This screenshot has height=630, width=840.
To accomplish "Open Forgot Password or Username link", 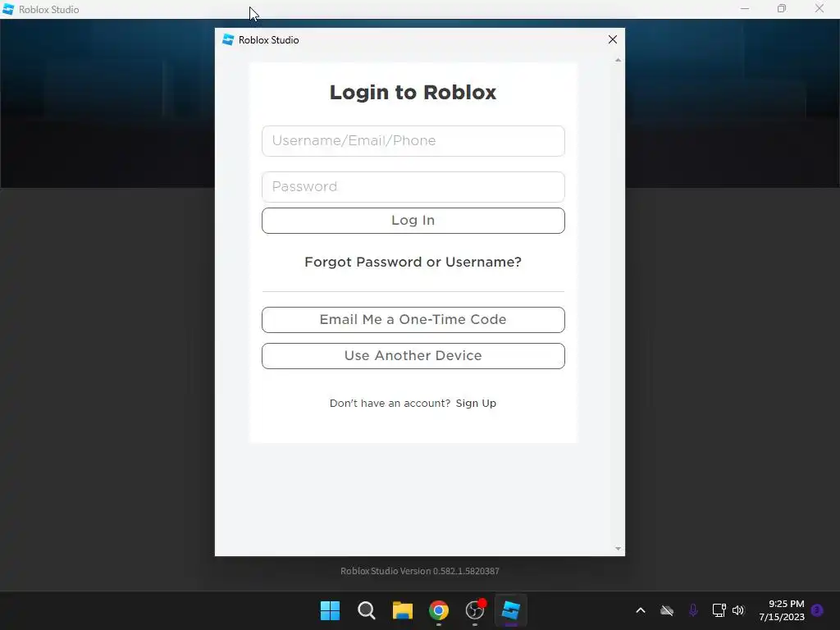I will coord(413,262).
